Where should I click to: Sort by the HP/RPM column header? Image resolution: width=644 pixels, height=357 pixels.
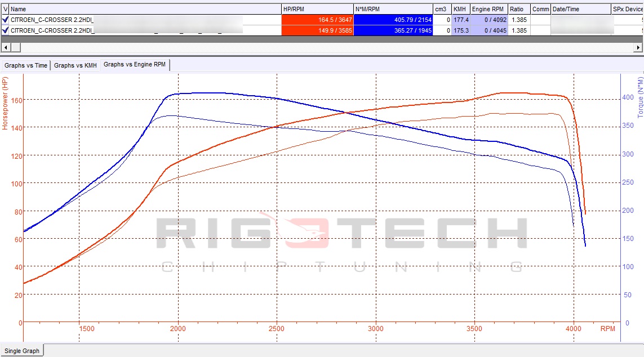pos(317,9)
